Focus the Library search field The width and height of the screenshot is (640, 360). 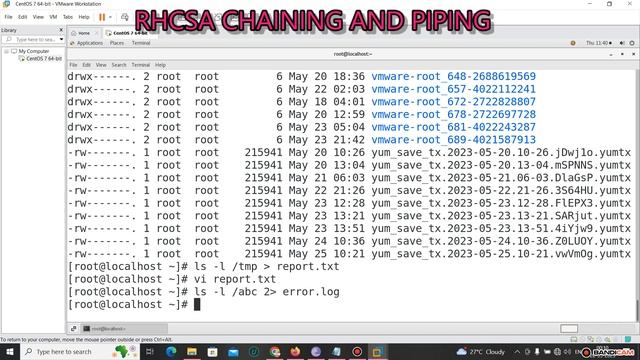[32, 40]
